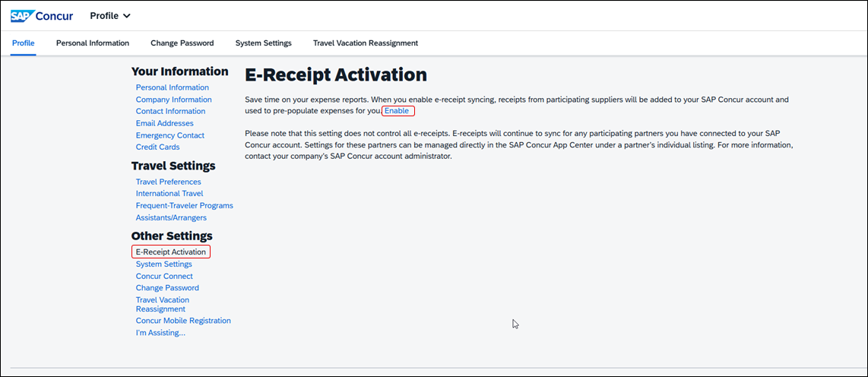
Task: Click the E-Receipt Activation page title
Action: pyautogui.click(x=336, y=74)
